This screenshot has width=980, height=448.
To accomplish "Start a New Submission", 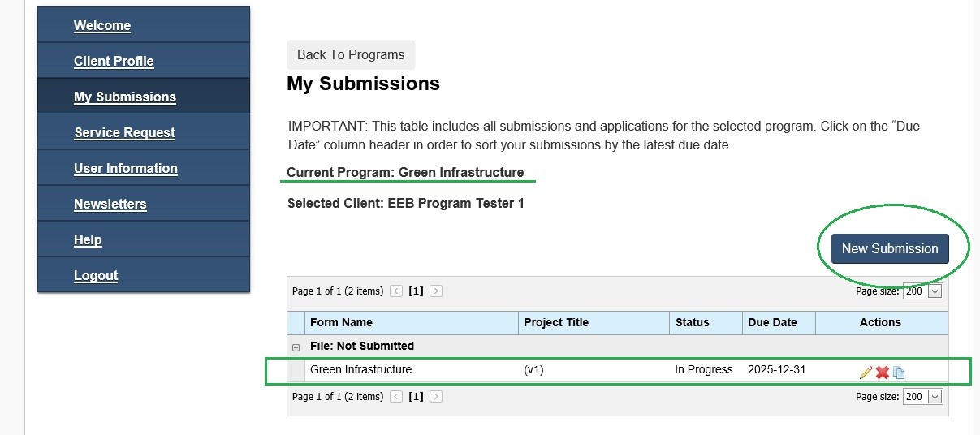I will [890, 248].
